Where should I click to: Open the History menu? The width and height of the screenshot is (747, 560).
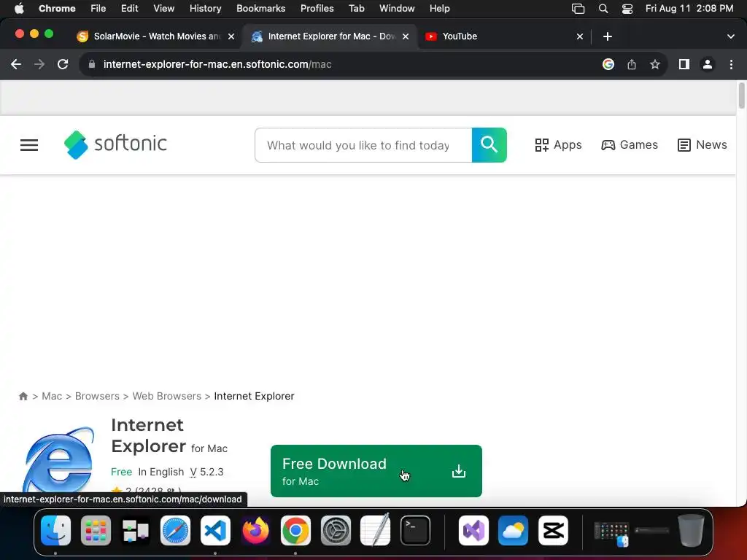pyautogui.click(x=205, y=9)
